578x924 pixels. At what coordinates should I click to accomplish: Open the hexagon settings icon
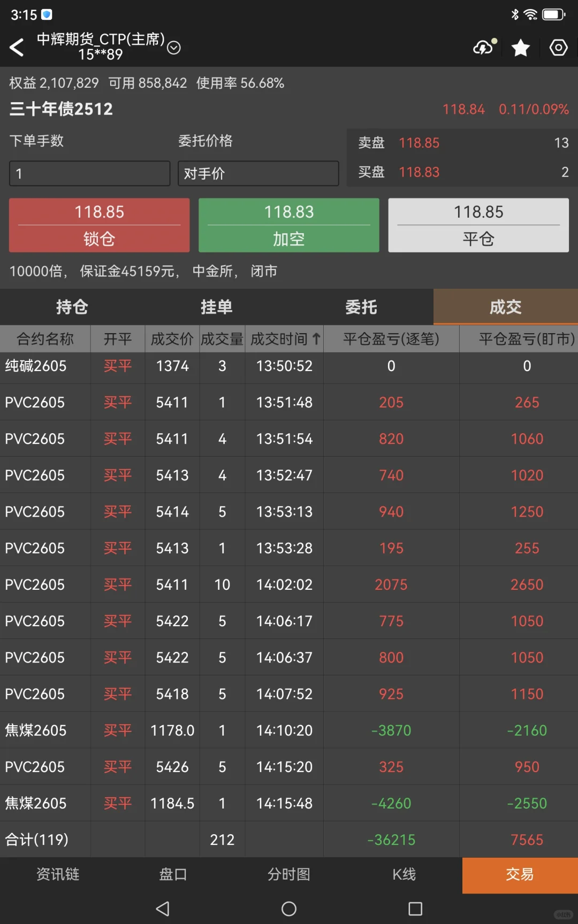point(559,48)
